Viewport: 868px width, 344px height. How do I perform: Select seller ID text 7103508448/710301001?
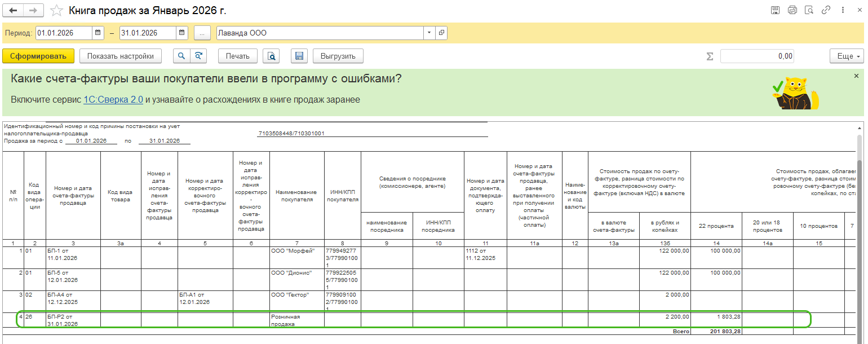[291, 134]
